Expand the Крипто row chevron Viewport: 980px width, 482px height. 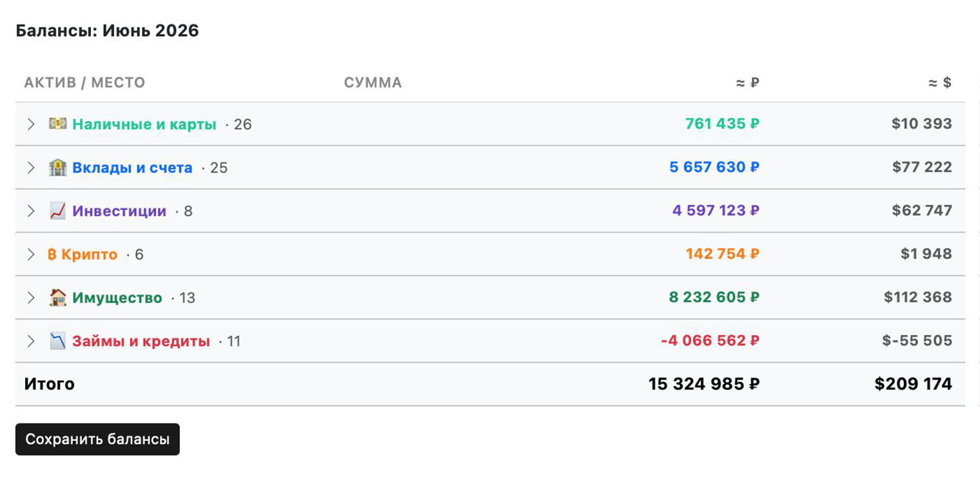[30, 255]
